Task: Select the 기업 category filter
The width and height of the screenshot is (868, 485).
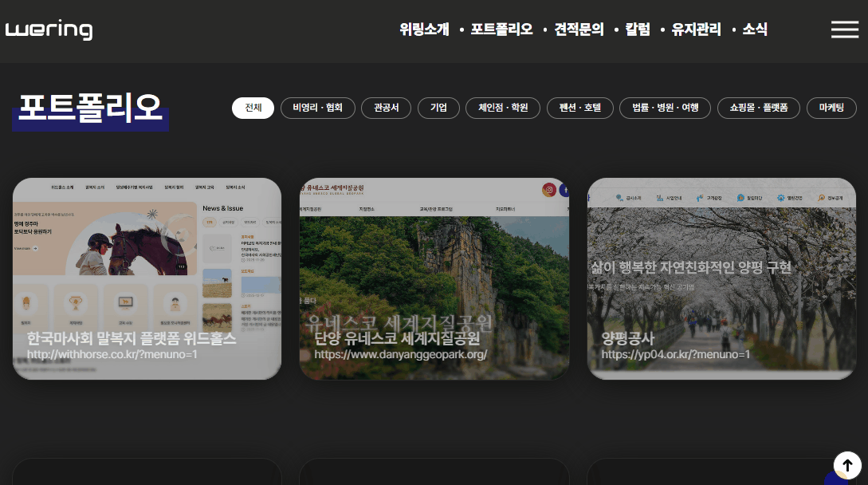Action: (438, 108)
